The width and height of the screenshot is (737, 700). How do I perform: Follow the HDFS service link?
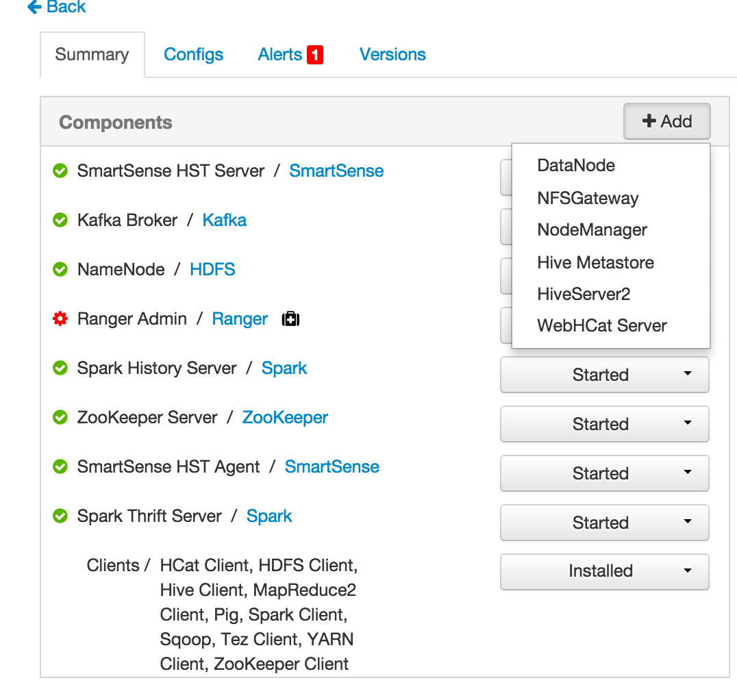pos(212,269)
